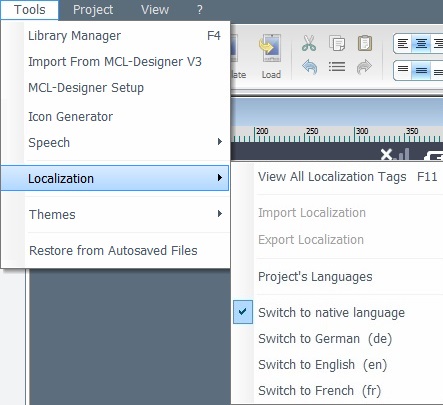Click the Cut scissors icon
The width and height of the screenshot is (443, 405).
pyautogui.click(x=309, y=43)
